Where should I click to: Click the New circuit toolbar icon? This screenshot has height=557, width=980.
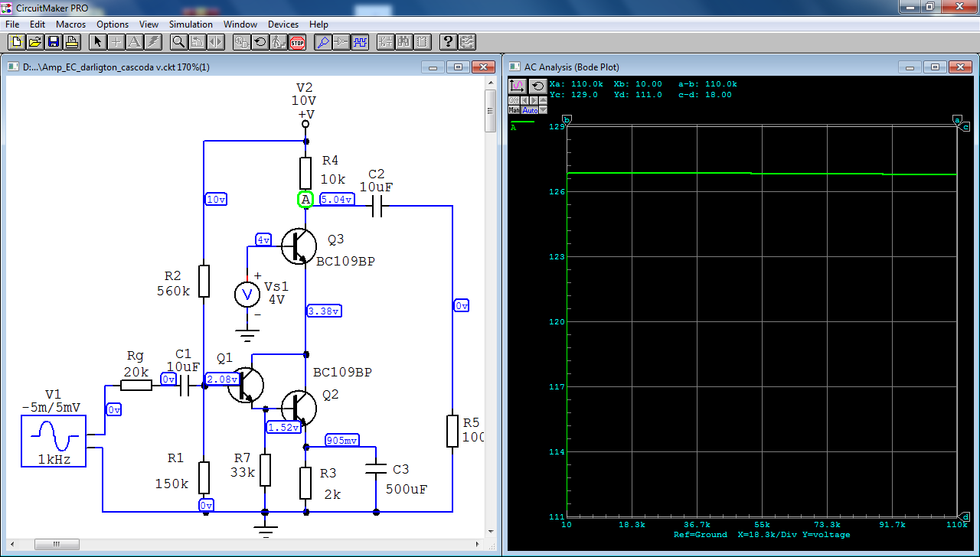pos(16,42)
